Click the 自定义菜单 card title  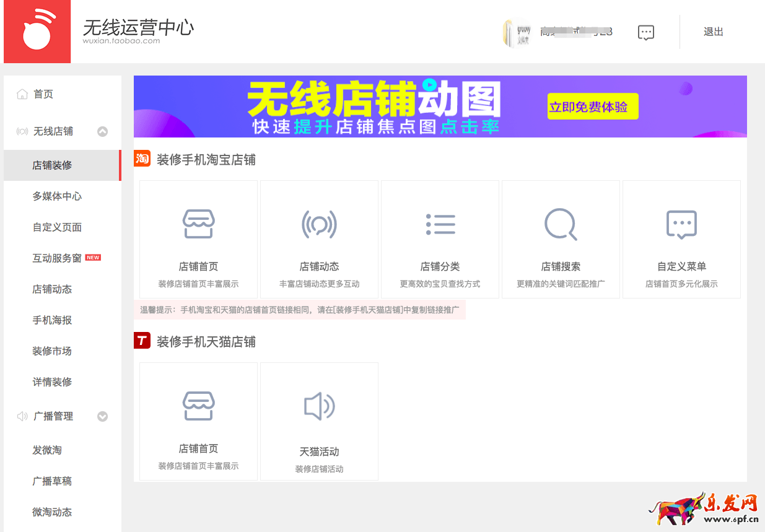click(x=681, y=266)
